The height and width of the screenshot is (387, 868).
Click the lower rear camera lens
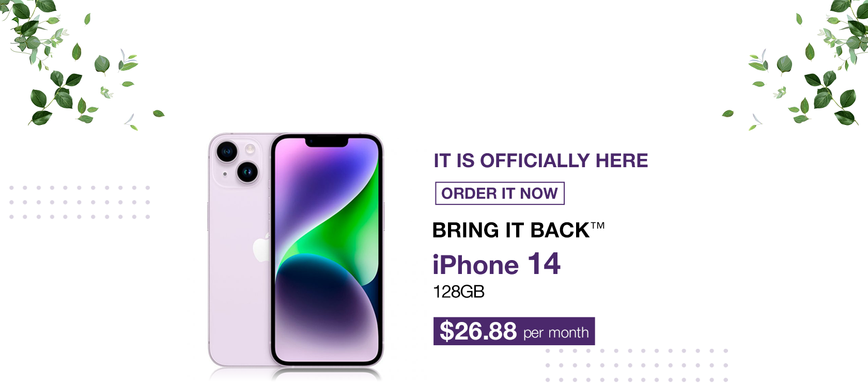pos(247,172)
